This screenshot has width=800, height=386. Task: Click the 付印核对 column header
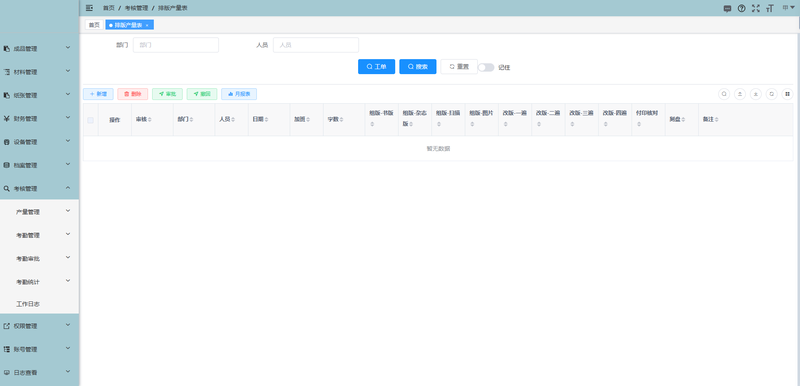click(x=648, y=120)
